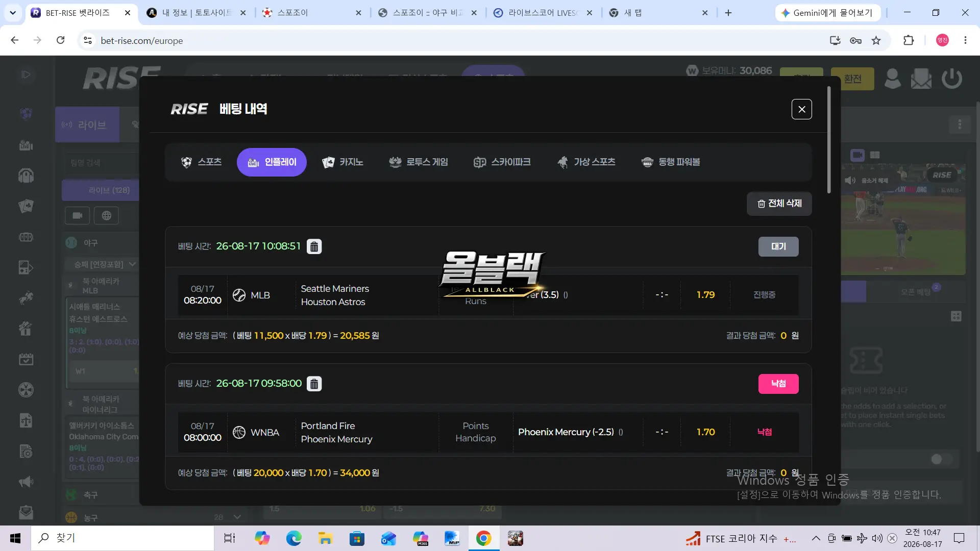Click the Portland Fire vs Phoenix Mercury match
The image size is (980, 551).
pyautogui.click(x=336, y=433)
